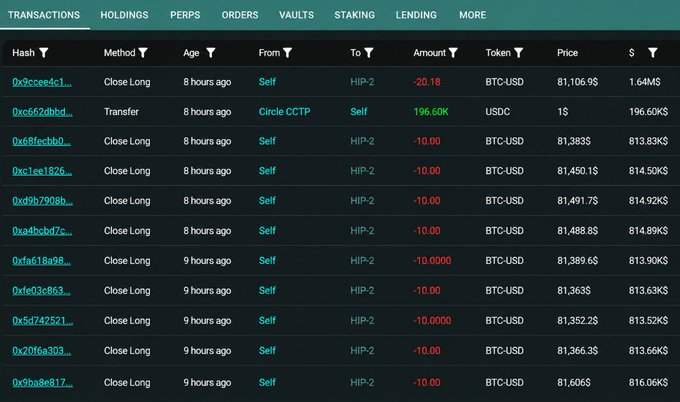This screenshot has width=680, height=402.
Task: Filter transactions by Hash column
Action: pos(43,53)
